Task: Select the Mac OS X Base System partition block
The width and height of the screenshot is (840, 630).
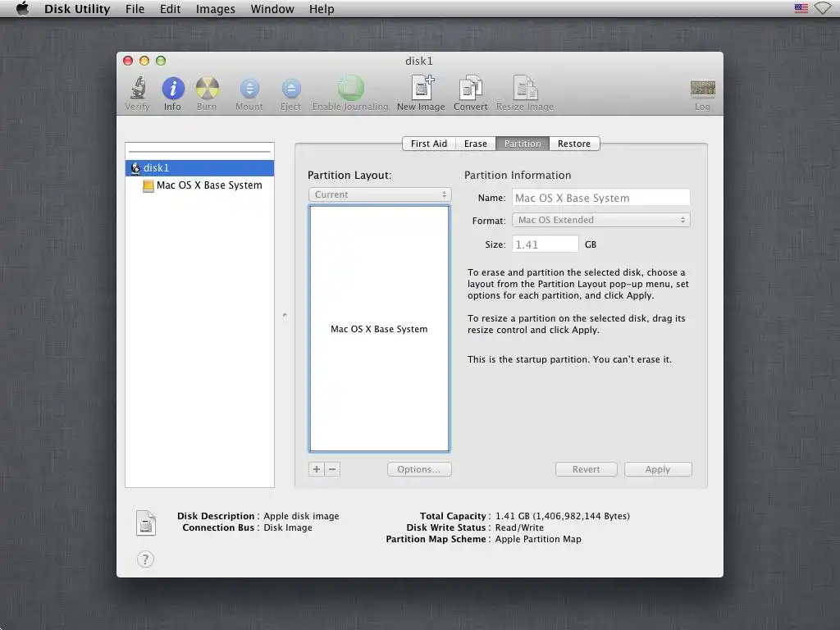Action: click(379, 329)
